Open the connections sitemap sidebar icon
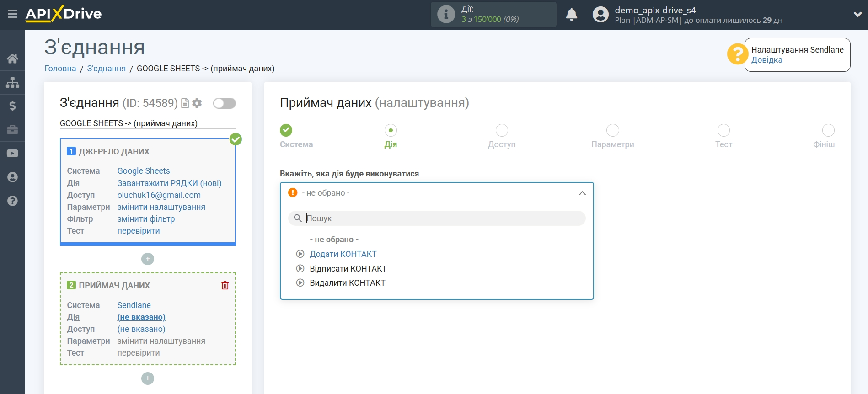The width and height of the screenshot is (868, 394). (12, 82)
